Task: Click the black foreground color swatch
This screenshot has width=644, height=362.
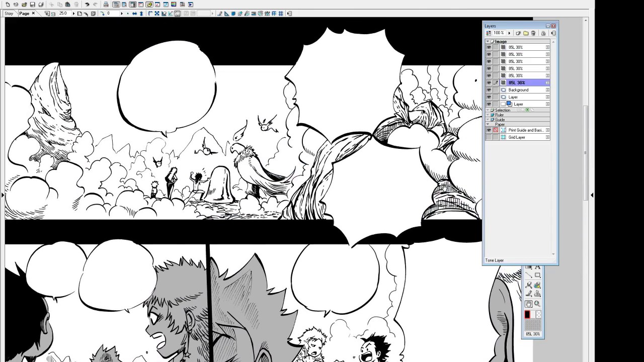Action: [527, 314]
